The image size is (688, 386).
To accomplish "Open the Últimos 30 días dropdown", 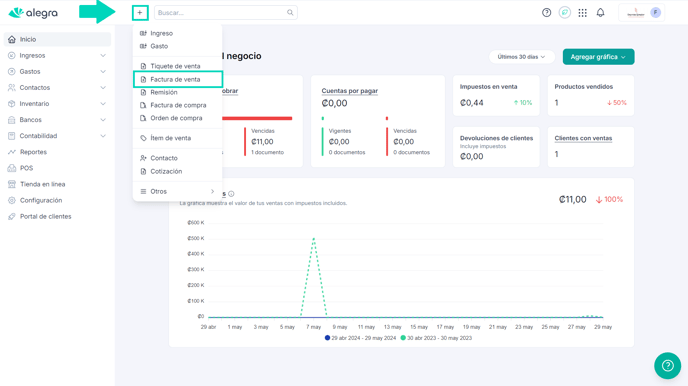I will (521, 57).
